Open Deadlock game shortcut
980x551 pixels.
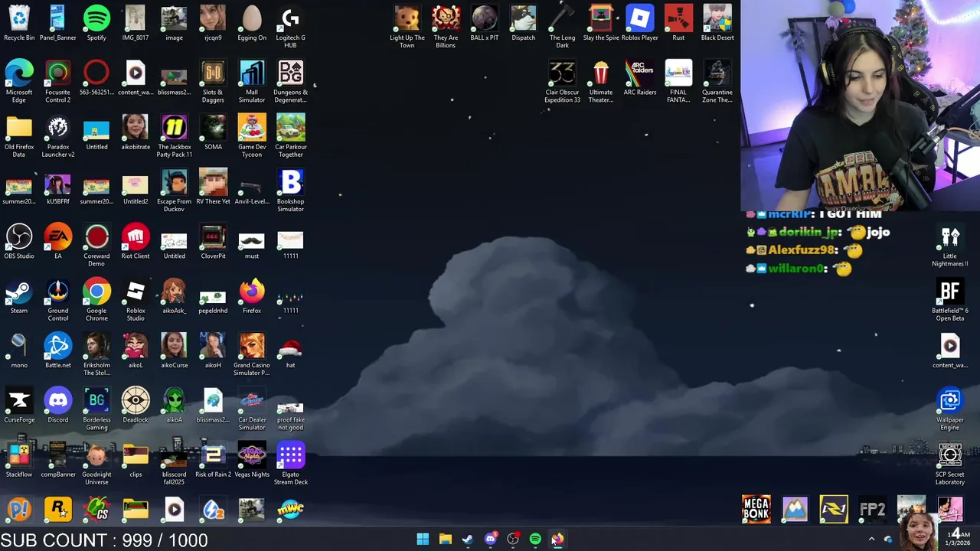tap(136, 406)
